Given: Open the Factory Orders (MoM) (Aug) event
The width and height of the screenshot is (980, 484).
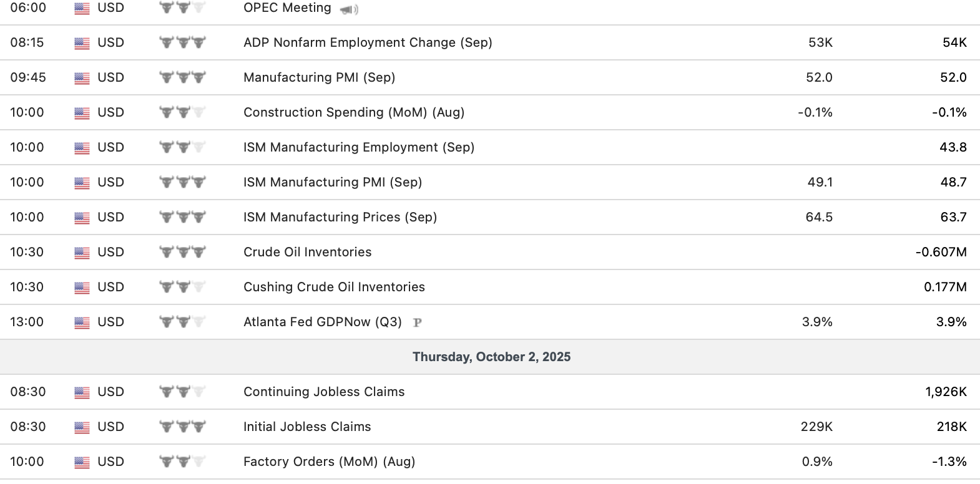Looking at the screenshot, I should (x=329, y=462).
